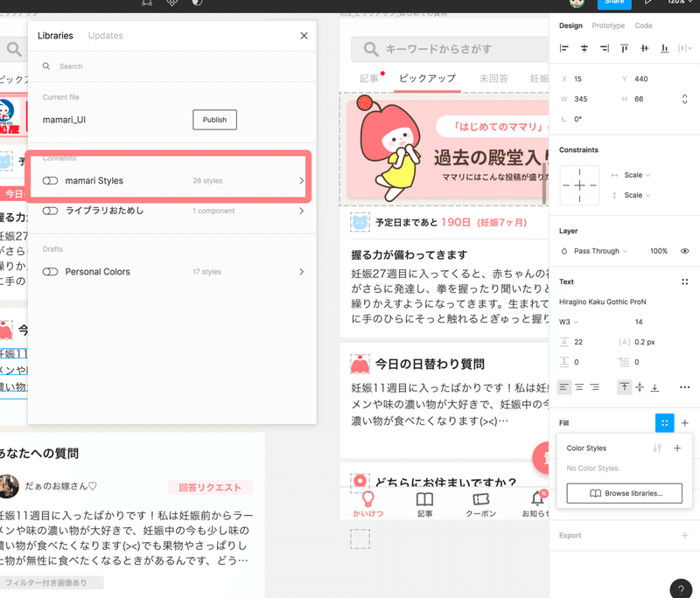Toggle the mamari Styles library switch
Screen dimensions: 700x598
(x=50, y=181)
